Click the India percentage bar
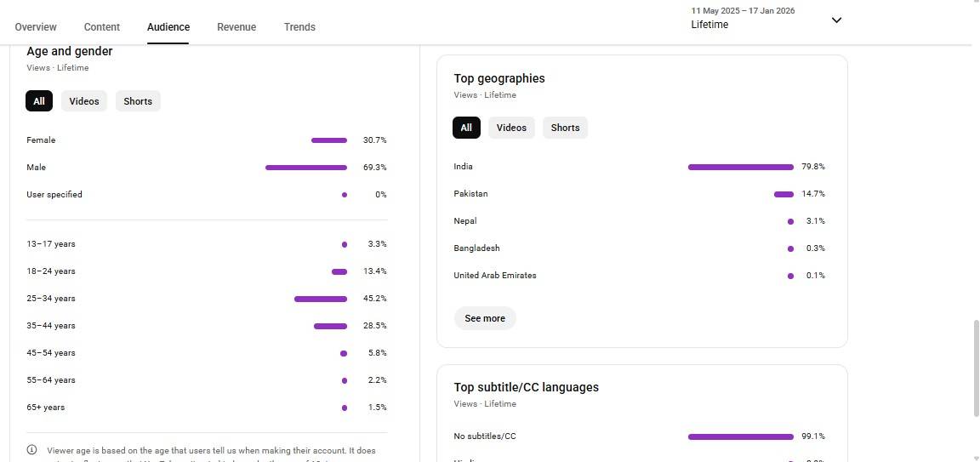The width and height of the screenshot is (980, 462). (x=740, y=168)
